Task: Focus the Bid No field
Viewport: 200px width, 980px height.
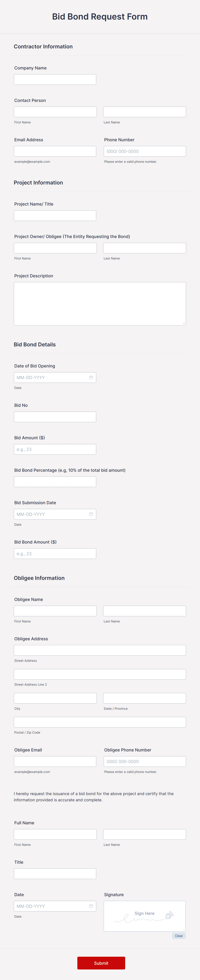Action: coord(55,416)
